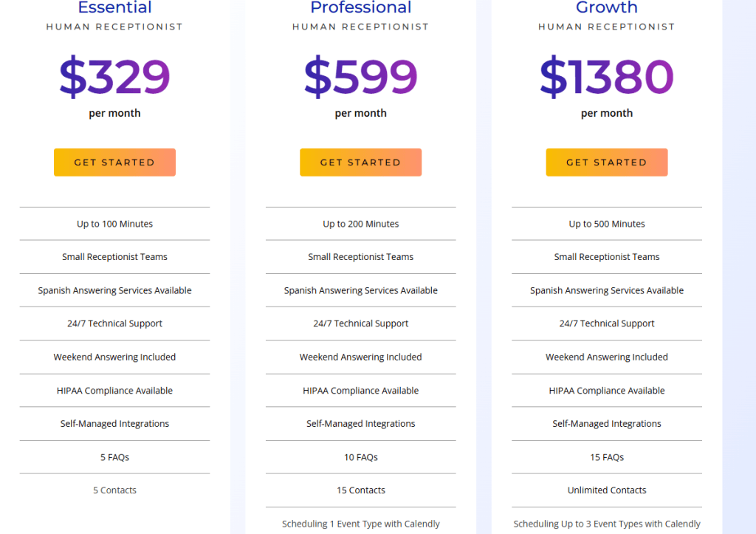The width and height of the screenshot is (756, 534).
Task: Click the "Up to 100 Minutes" feature
Action: coord(114,224)
